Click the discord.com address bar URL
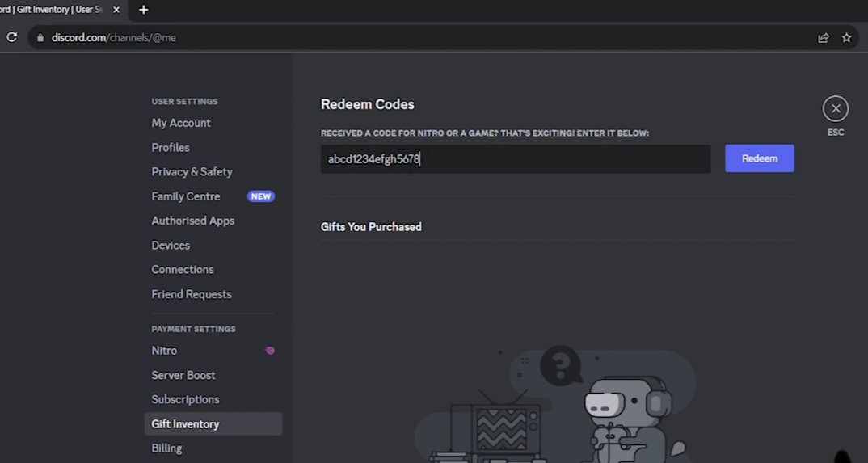This screenshot has height=463, width=868. pyautogui.click(x=113, y=38)
